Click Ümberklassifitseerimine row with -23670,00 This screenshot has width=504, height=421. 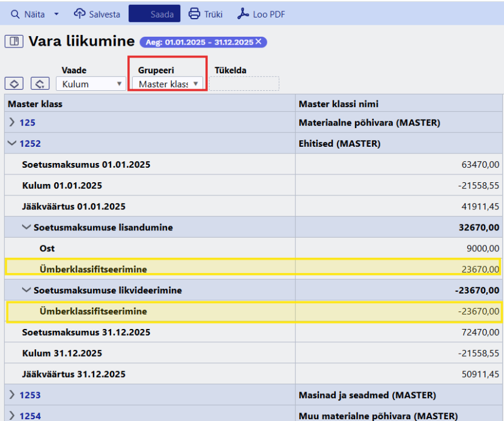tap(254, 312)
